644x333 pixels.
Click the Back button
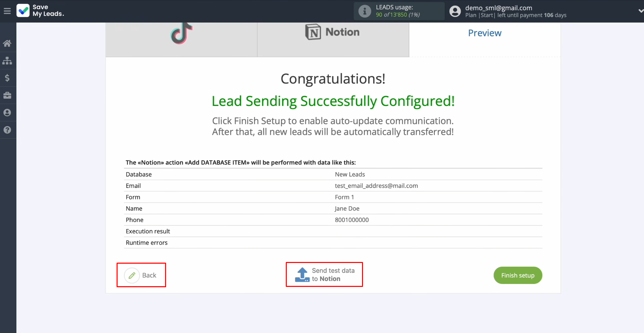point(141,275)
